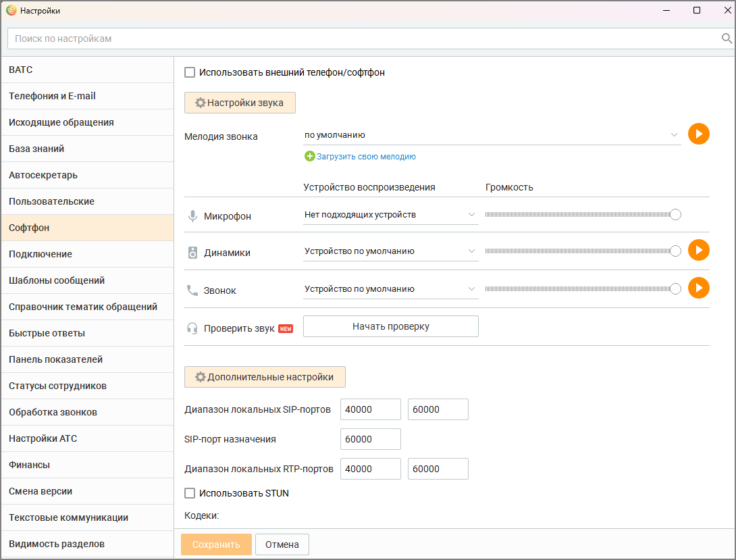736x560 pixels.
Task: Click the Звонок volume slider handle
Action: tap(675, 288)
